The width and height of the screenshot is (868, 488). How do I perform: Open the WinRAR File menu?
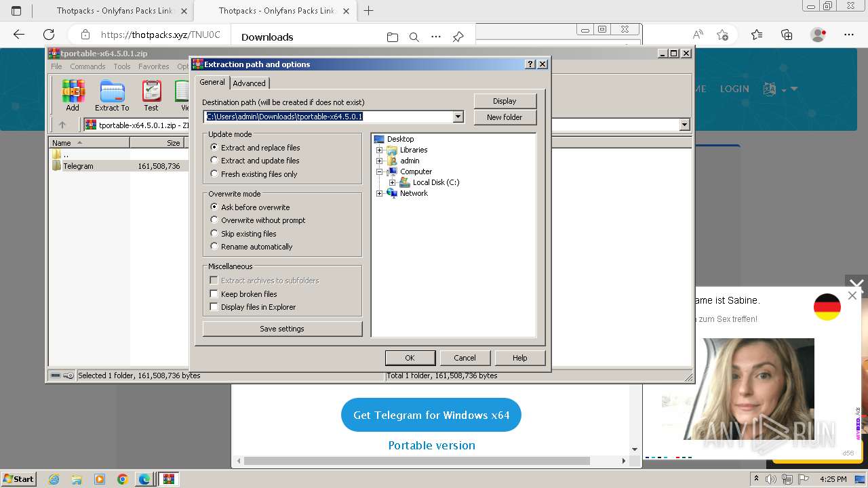click(x=56, y=66)
